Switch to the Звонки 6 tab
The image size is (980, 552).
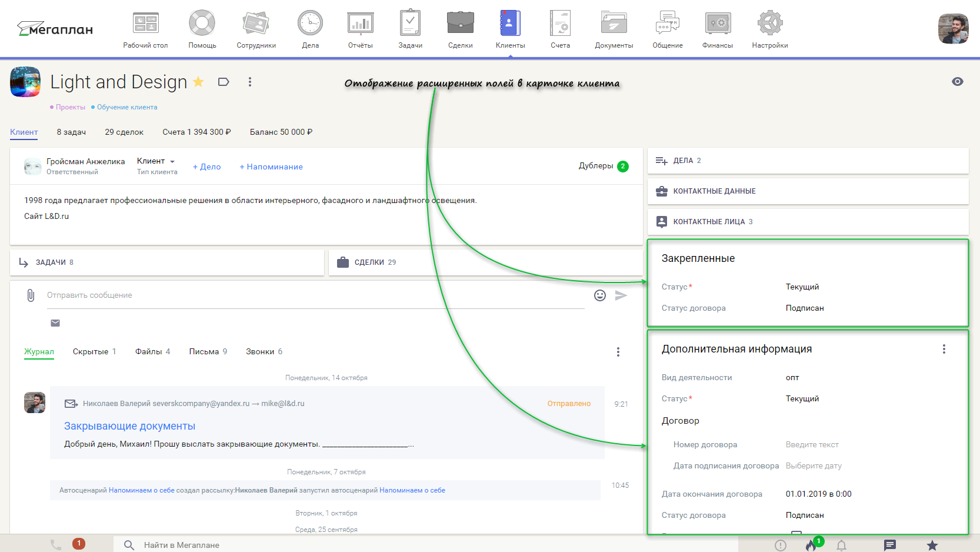pos(264,352)
